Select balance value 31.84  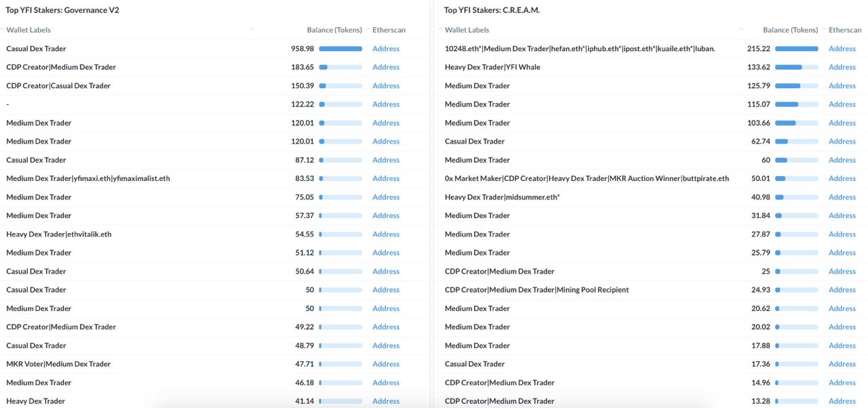point(761,216)
